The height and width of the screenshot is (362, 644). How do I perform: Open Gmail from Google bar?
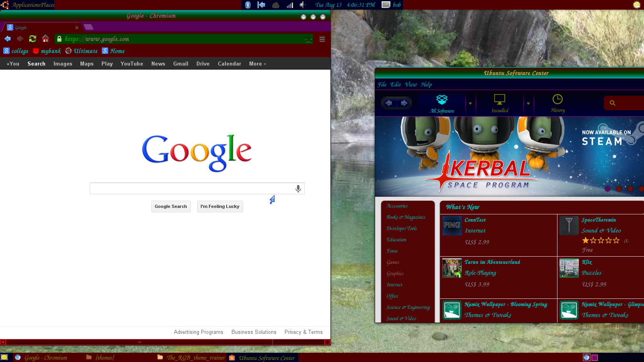click(181, 64)
